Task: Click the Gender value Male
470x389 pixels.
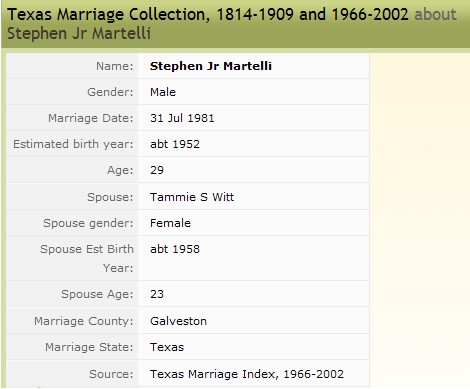Action: 163,92
